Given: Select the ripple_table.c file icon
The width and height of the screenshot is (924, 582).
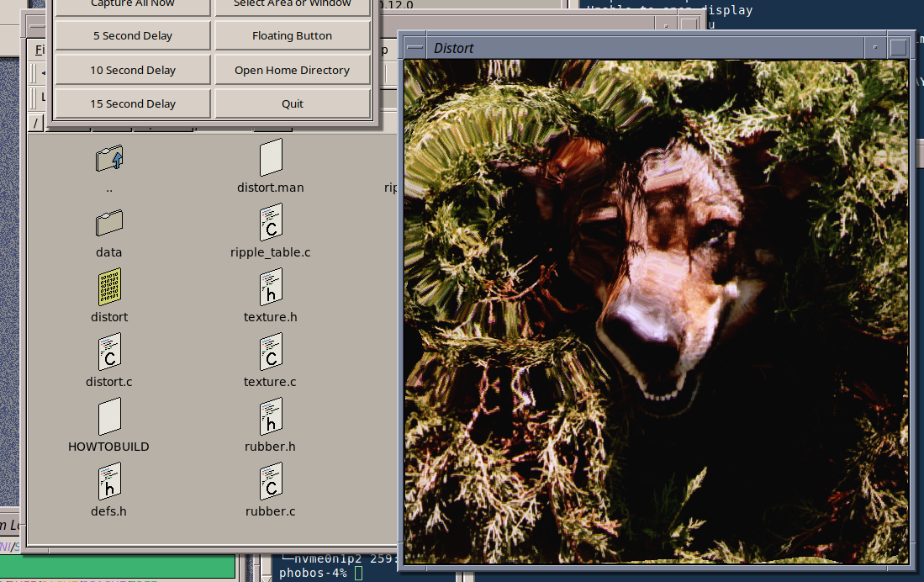Looking at the screenshot, I should 271,222.
